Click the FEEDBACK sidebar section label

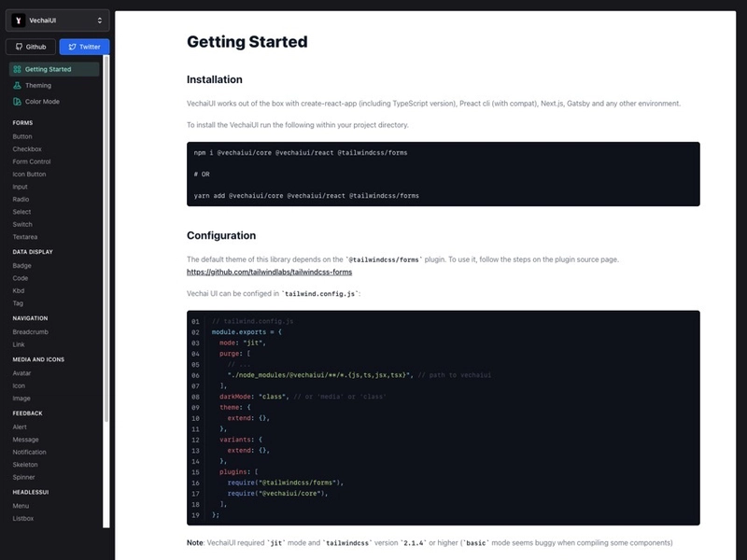pyautogui.click(x=27, y=413)
